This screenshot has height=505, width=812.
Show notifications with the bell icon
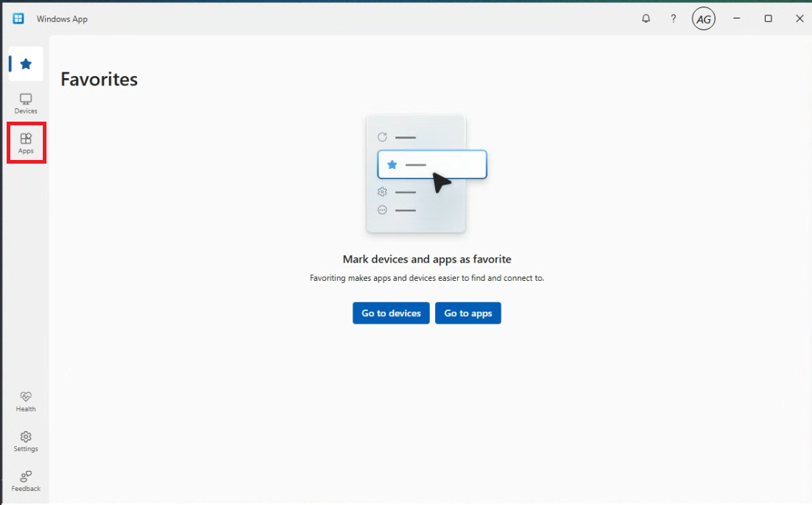(x=646, y=19)
